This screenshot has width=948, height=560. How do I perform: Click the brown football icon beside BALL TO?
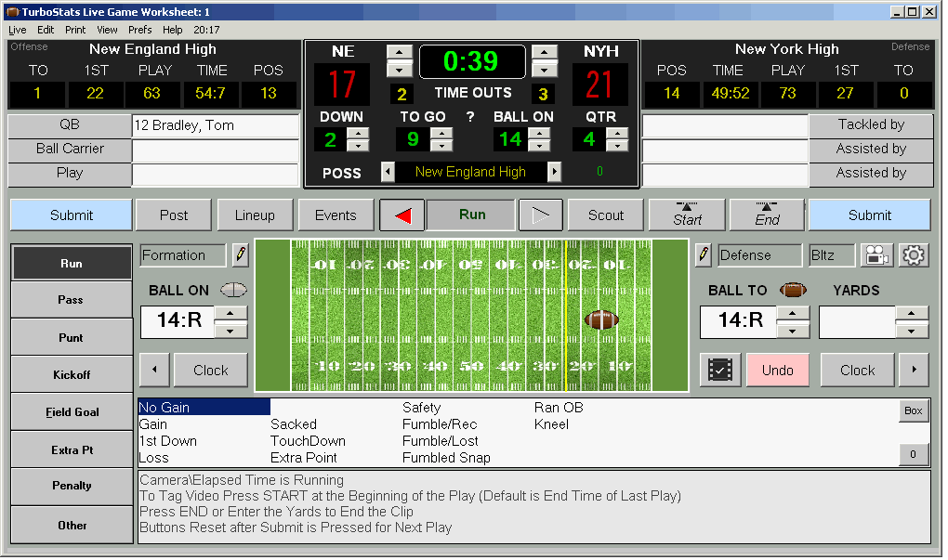tap(793, 291)
